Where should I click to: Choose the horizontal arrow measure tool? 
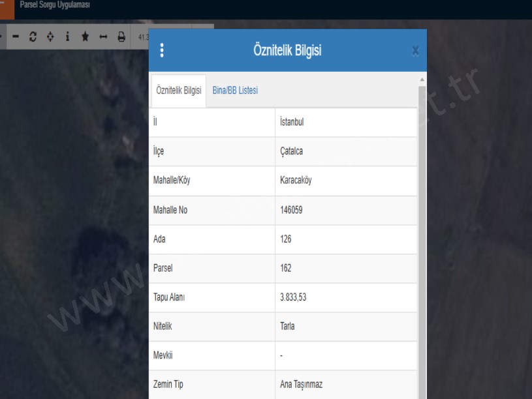click(102, 37)
